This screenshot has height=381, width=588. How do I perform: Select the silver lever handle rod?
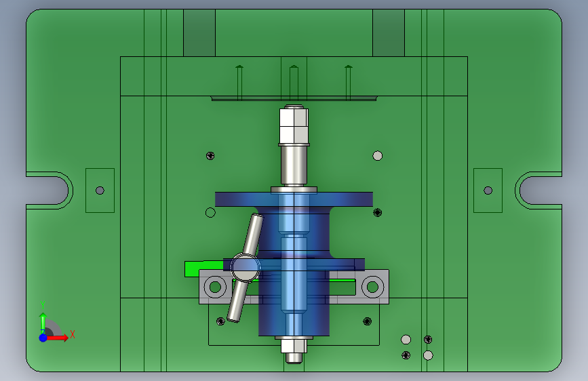click(x=246, y=268)
